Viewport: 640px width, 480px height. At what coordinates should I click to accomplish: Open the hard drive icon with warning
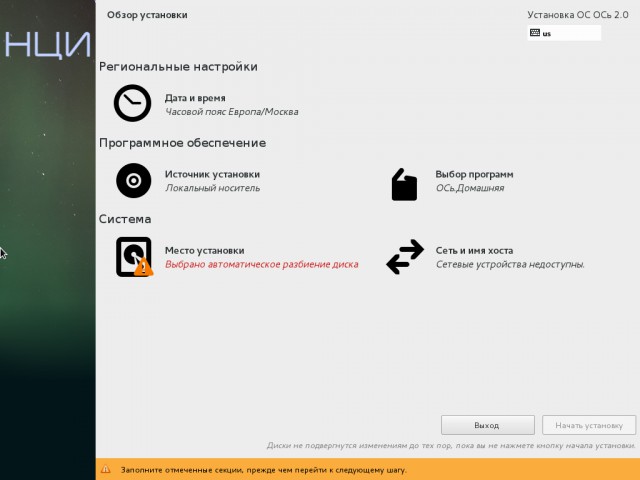pos(134,257)
